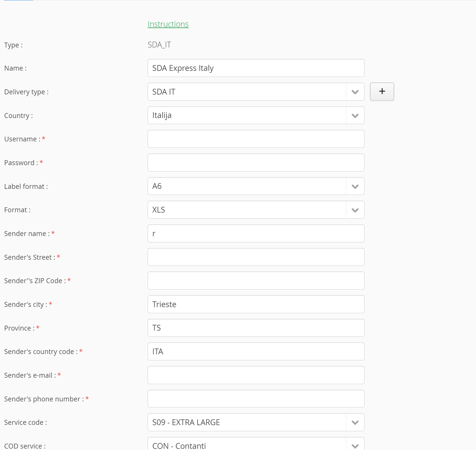Click the Delivery type label
This screenshot has height=450, width=476.
click(26, 92)
